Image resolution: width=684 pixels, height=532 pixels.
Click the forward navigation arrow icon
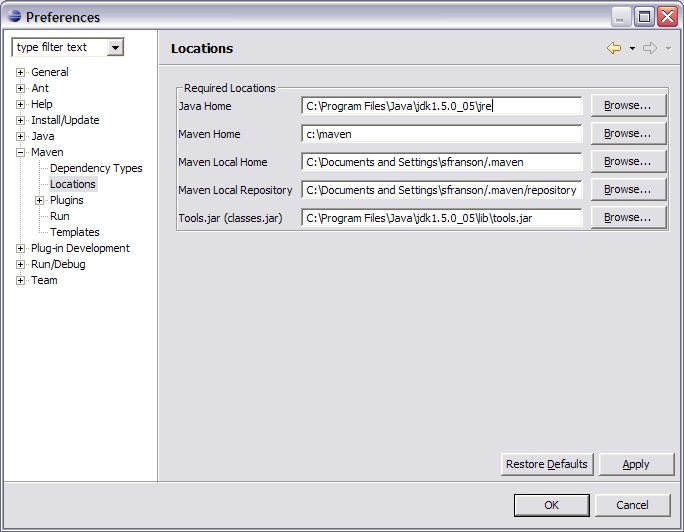(650, 48)
